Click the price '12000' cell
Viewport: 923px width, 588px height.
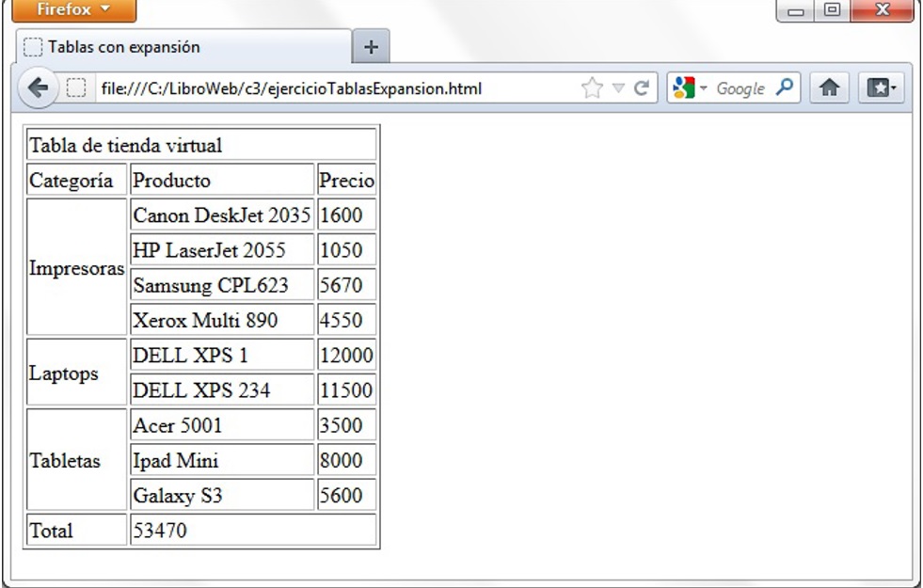(347, 355)
